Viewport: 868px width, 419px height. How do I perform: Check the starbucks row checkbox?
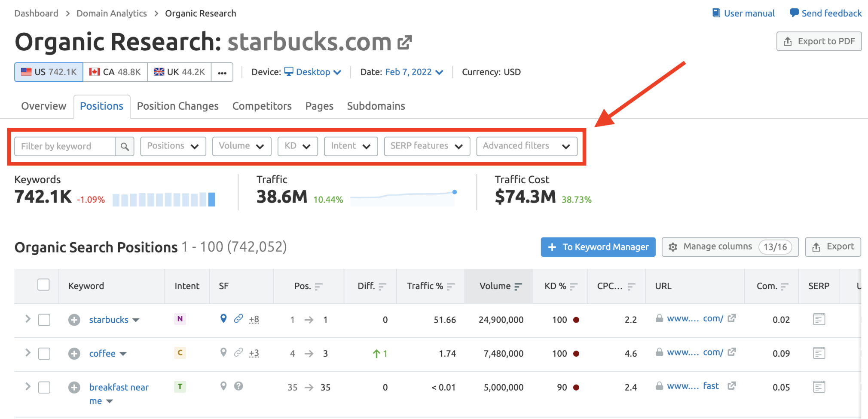[44, 320]
